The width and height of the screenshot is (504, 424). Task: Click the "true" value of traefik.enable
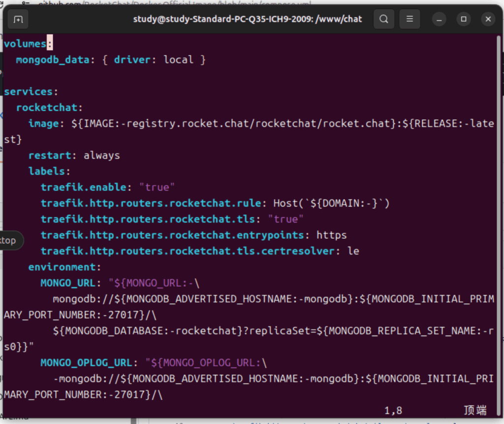157,187
